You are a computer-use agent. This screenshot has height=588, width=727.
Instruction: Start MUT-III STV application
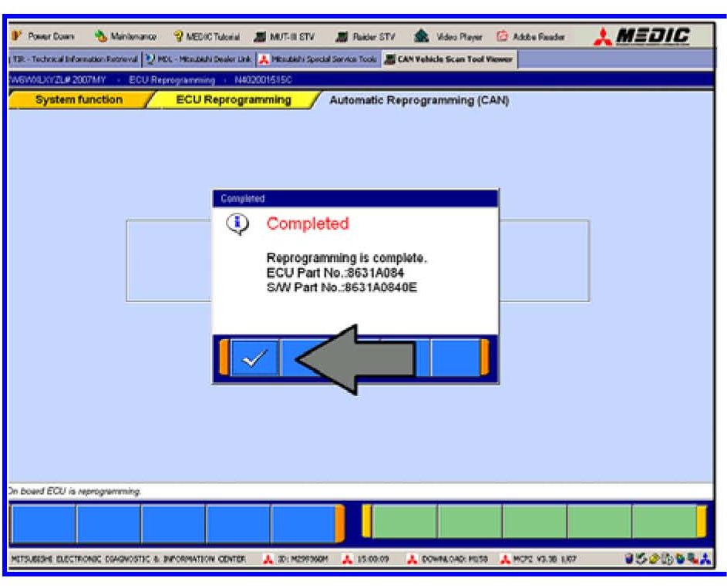click(x=284, y=36)
